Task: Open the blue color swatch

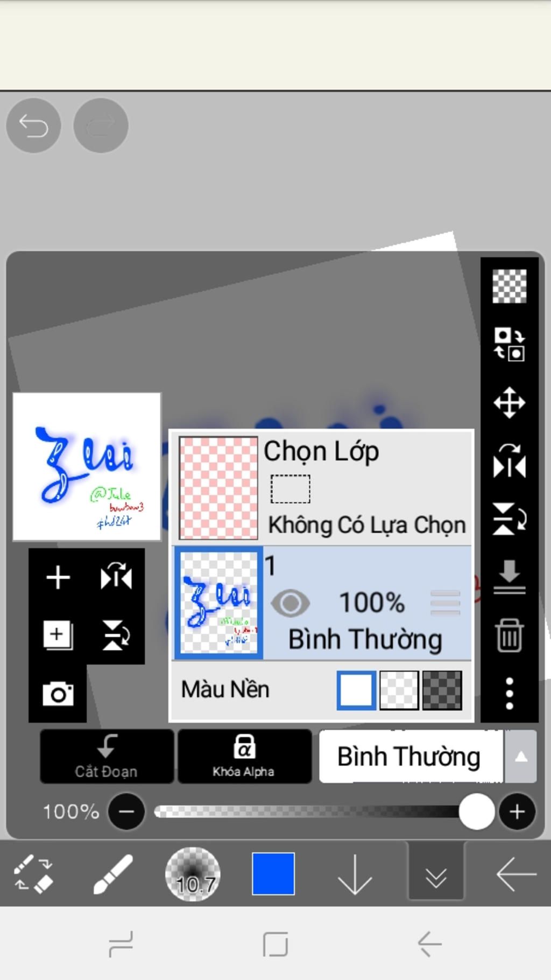Action: point(273,874)
